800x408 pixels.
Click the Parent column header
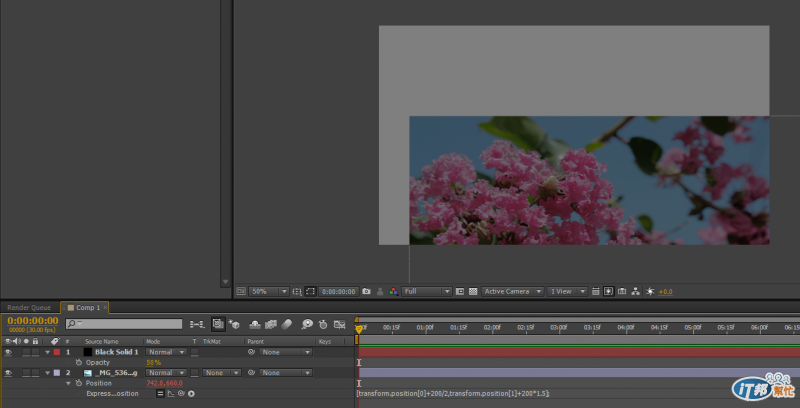point(255,342)
